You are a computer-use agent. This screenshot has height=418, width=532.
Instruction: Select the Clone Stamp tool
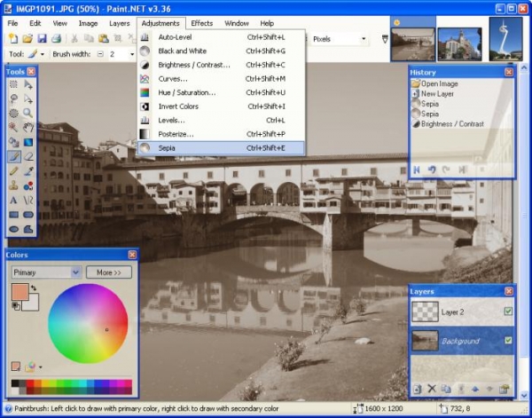(13, 185)
